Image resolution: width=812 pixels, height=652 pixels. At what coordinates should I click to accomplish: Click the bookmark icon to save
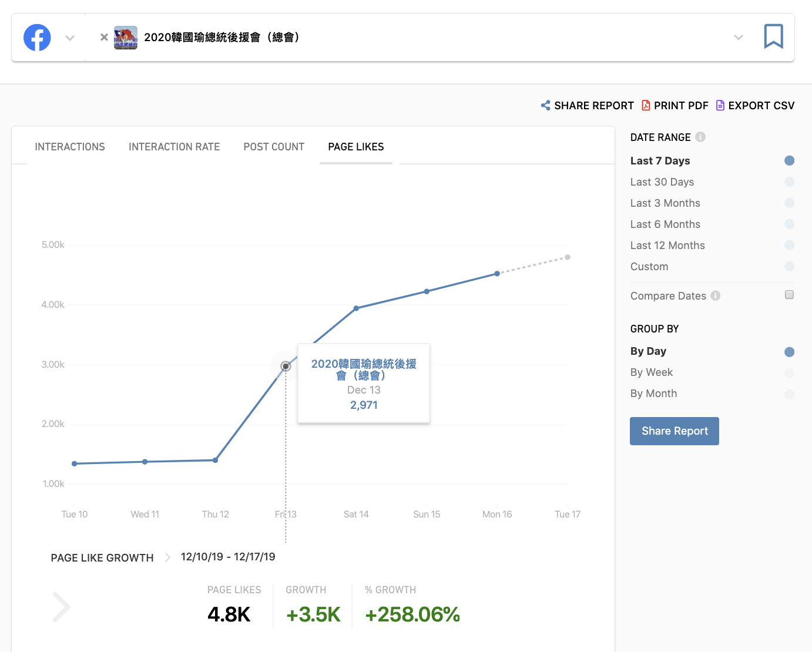(773, 36)
